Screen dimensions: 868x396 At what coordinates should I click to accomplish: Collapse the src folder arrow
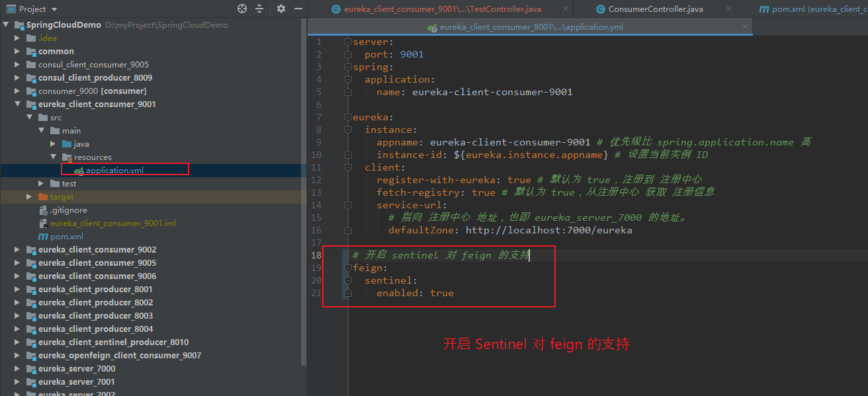(x=30, y=118)
